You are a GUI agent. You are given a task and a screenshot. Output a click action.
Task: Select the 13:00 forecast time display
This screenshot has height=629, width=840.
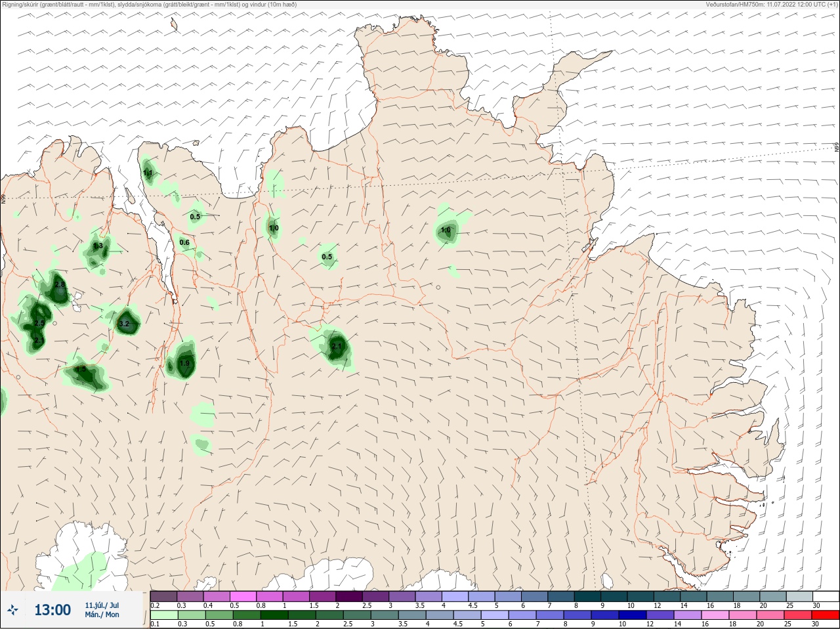(52, 610)
